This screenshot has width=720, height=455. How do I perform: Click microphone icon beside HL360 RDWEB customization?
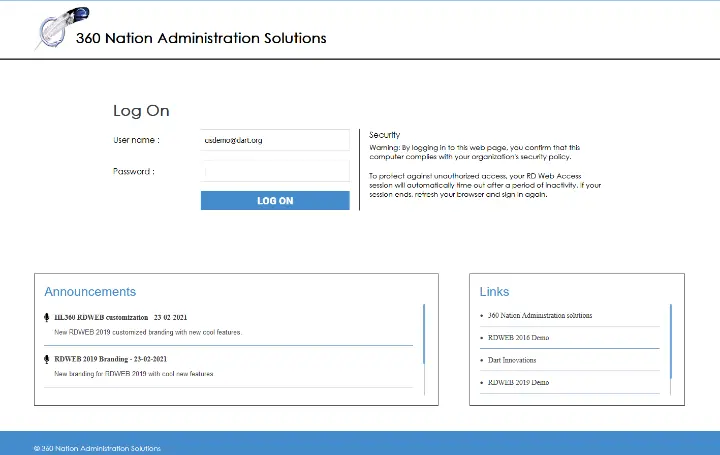46,317
